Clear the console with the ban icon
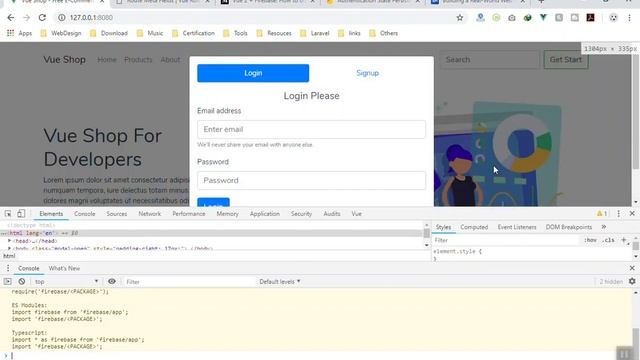The width and height of the screenshot is (640, 360). point(22,281)
